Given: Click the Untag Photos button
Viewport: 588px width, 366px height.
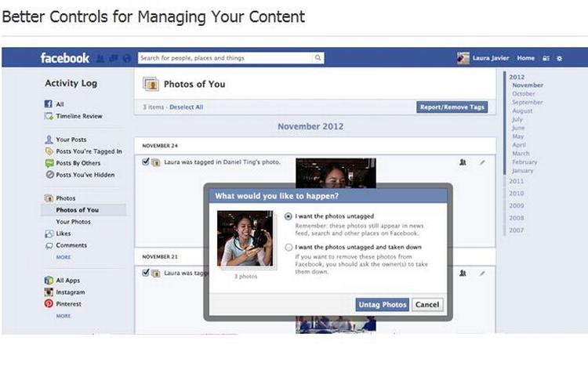Looking at the screenshot, I should (x=382, y=304).
